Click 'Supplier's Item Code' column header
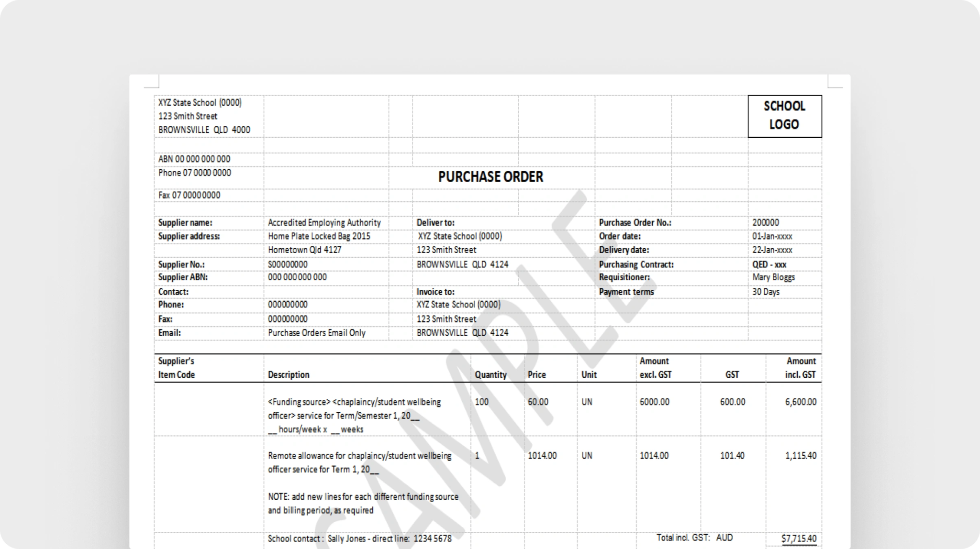 coord(177,368)
